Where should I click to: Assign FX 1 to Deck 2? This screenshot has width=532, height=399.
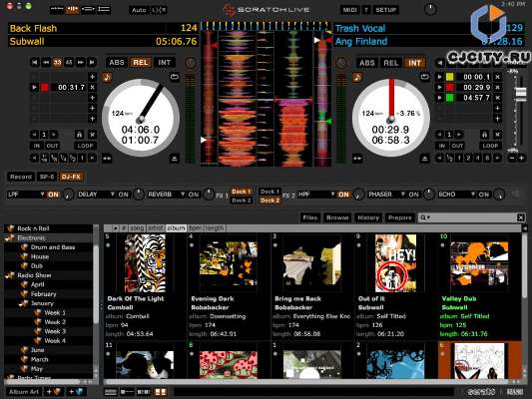tap(241, 200)
